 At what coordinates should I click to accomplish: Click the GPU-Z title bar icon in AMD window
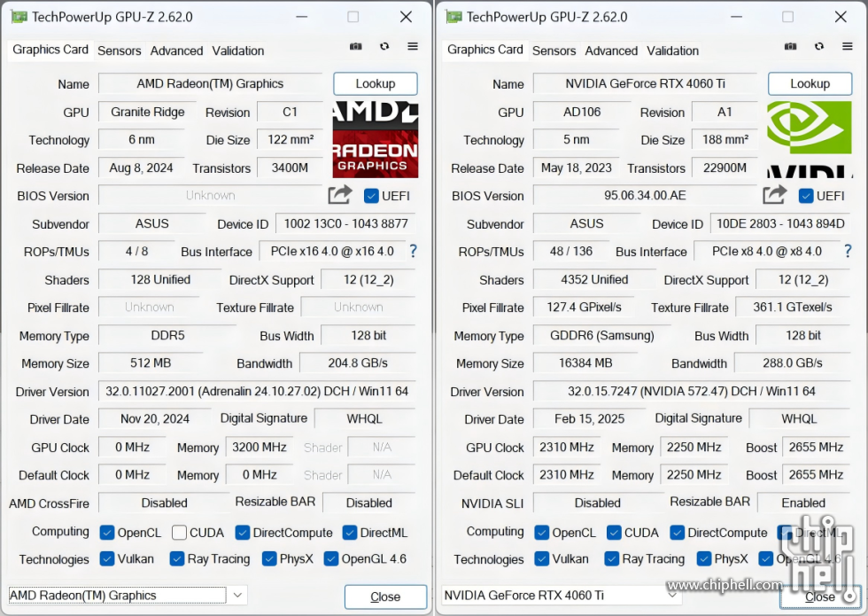(x=19, y=17)
